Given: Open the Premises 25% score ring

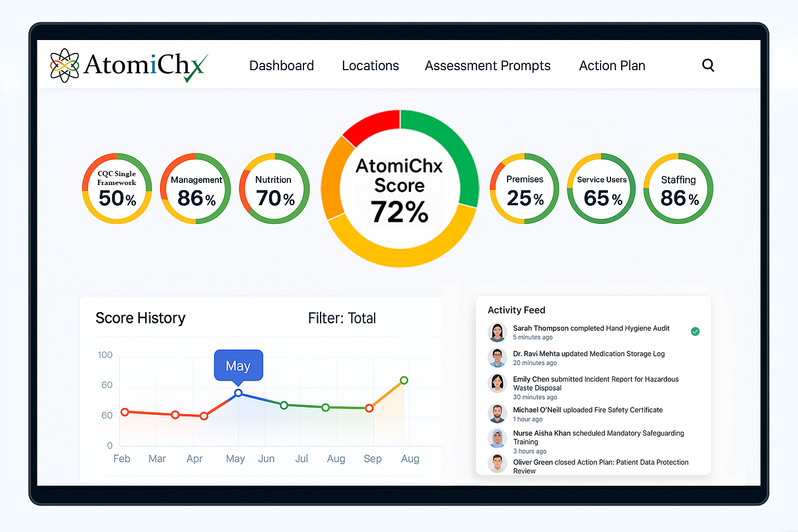Looking at the screenshot, I should (x=525, y=189).
